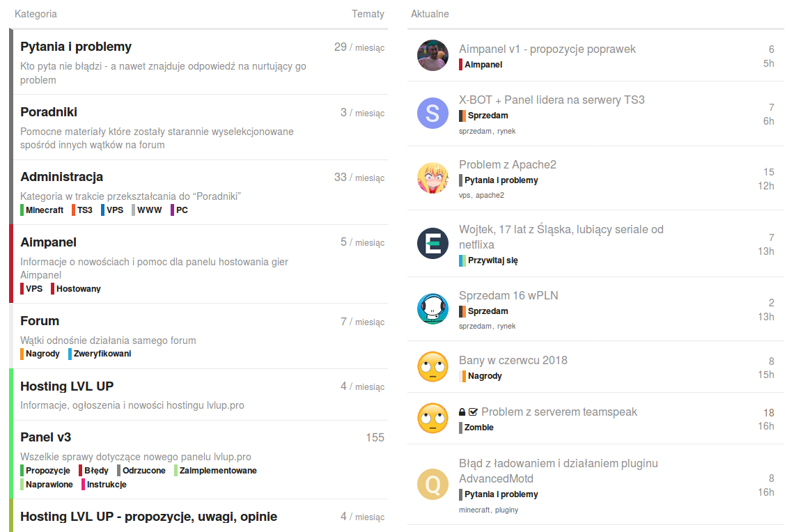
Task: Click the yellow Q user avatar
Action: point(433,485)
